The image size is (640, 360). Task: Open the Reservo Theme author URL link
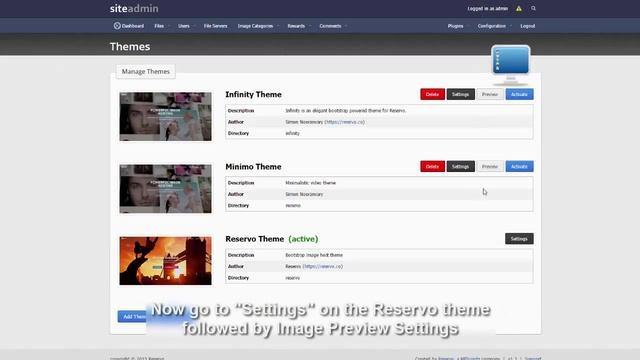(322, 267)
